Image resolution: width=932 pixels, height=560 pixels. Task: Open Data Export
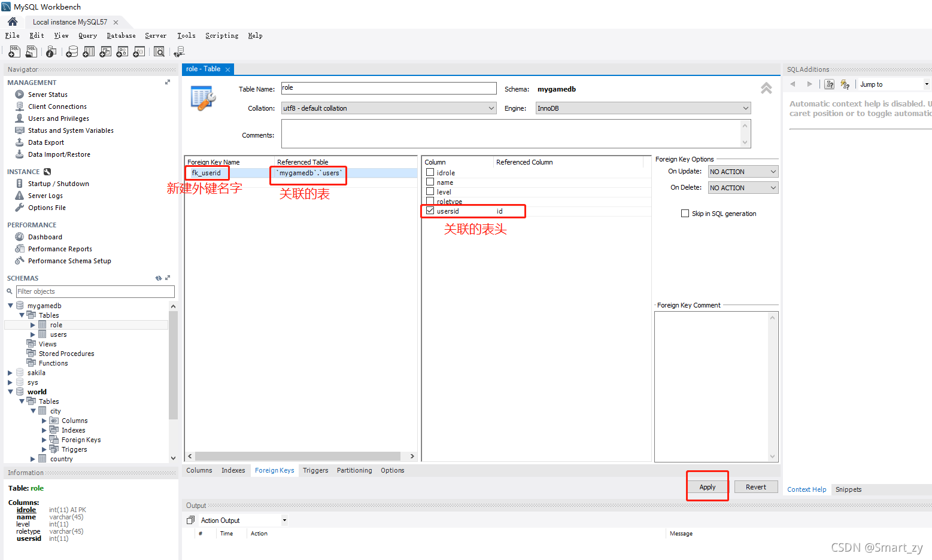point(46,142)
